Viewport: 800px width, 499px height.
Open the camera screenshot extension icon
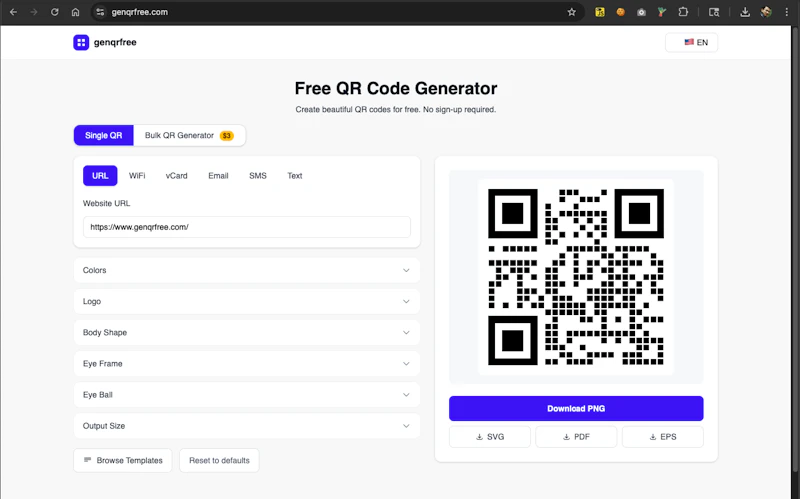click(x=641, y=12)
